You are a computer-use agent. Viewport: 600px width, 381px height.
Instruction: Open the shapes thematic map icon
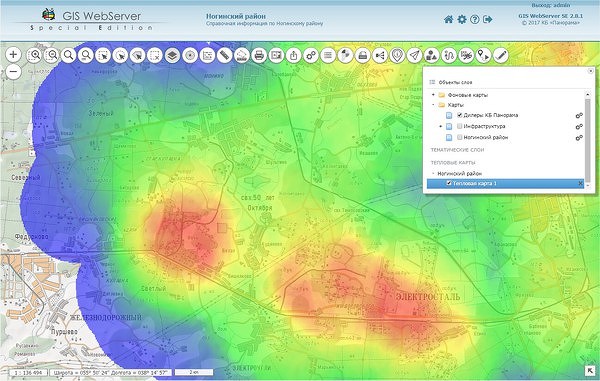[x=432, y=55]
